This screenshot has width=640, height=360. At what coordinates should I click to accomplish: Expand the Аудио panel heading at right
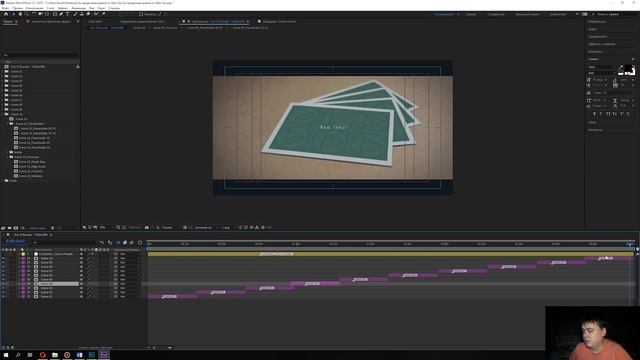(592, 29)
